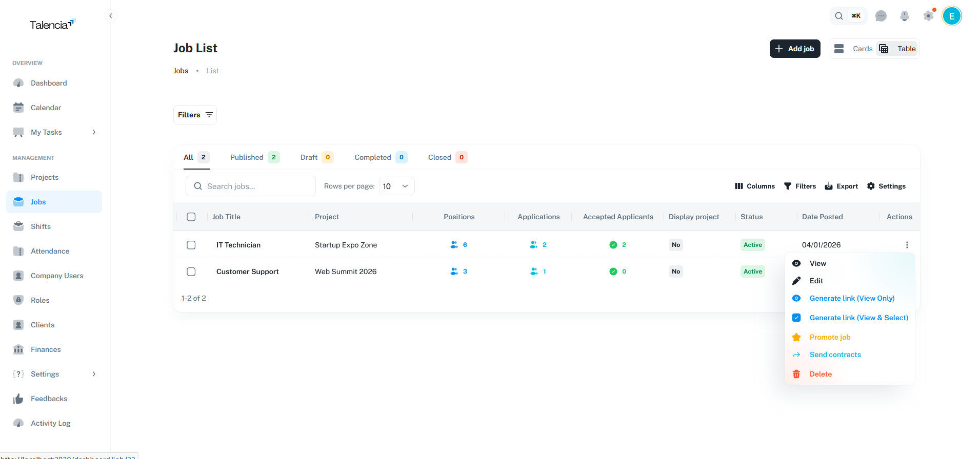
Task: Open actions menu for IT Technician
Action: (907, 245)
